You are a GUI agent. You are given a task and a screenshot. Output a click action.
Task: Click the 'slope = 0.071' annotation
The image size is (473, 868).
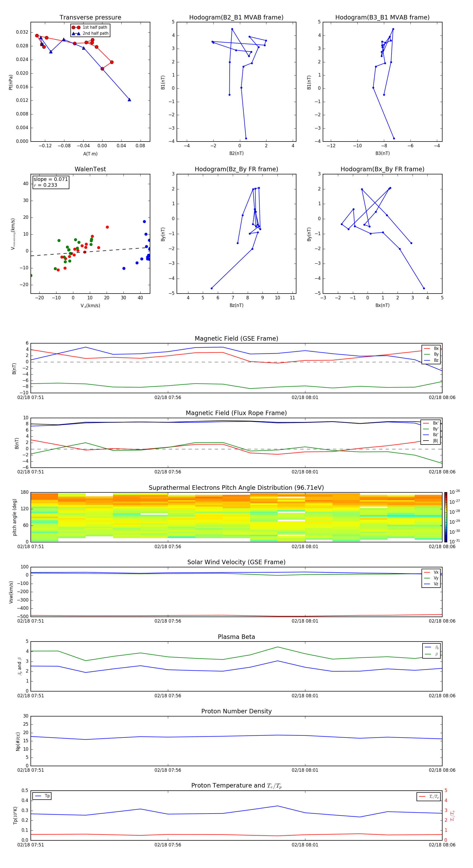point(50,179)
